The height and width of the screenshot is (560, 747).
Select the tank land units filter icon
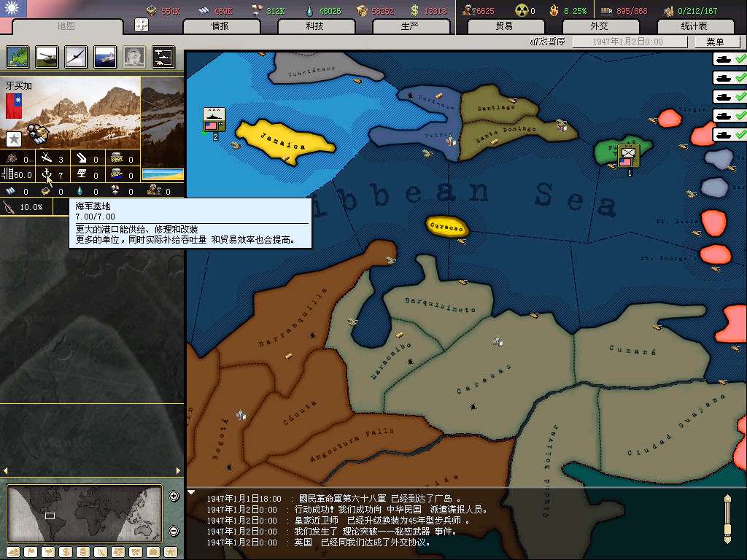tap(47, 56)
